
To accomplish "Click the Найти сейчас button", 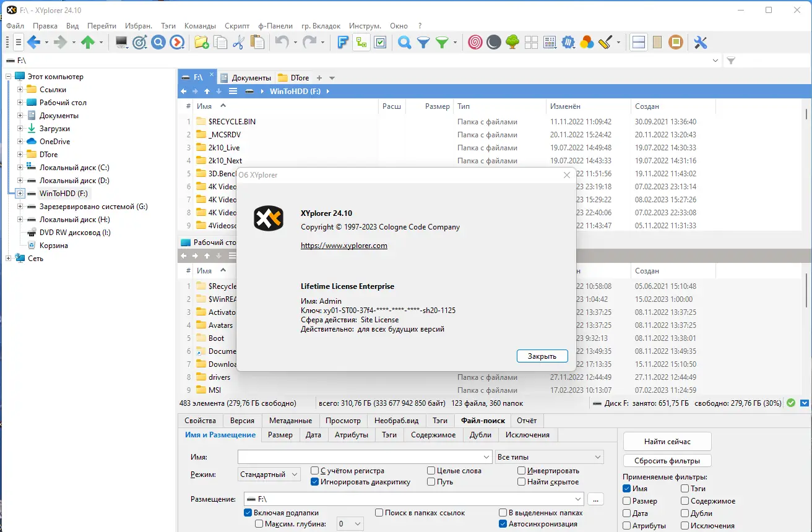I will point(667,441).
